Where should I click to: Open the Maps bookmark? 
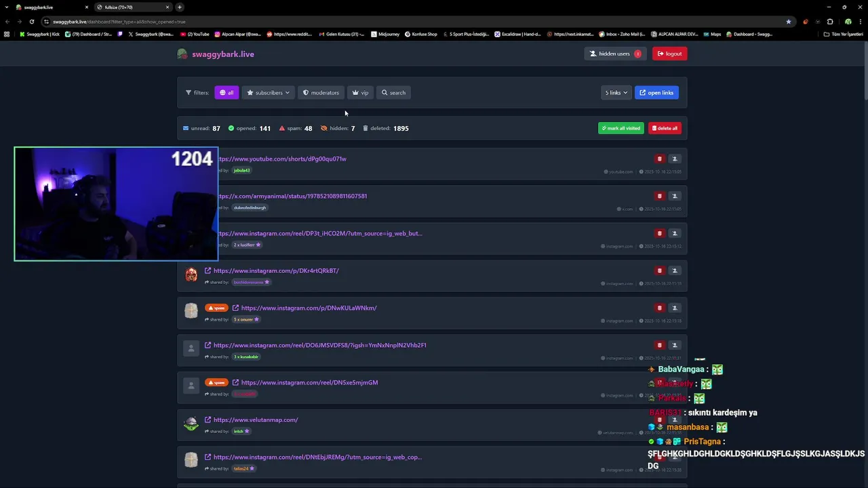click(x=712, y=34)
